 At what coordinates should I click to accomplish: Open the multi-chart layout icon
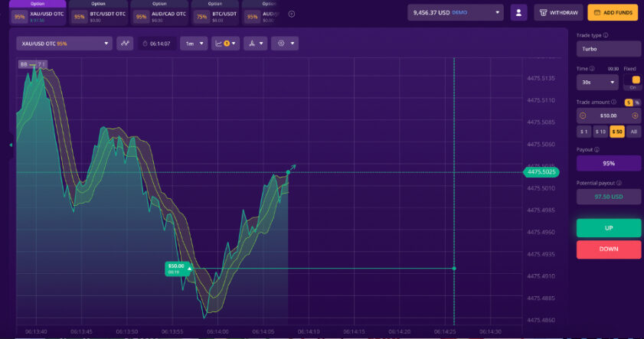125,44
